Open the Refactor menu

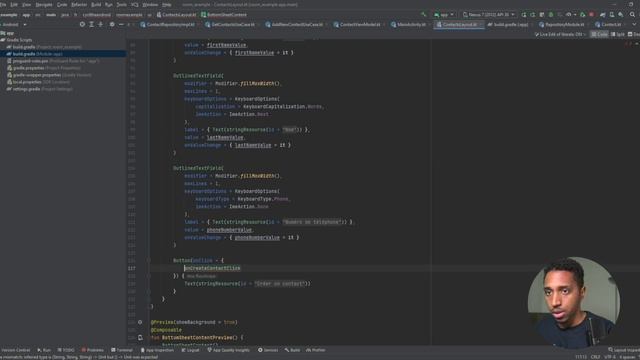pyautogui.click(x=79, y=4)
